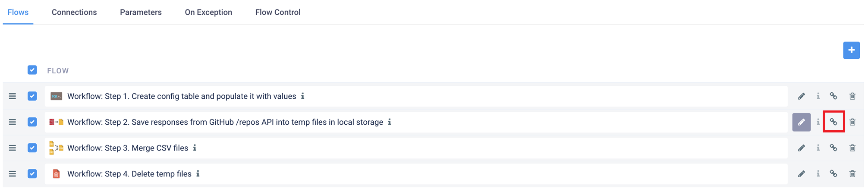Open link icon for Step 3 Merge CSV
This screenshot has width=868, height=195.
pyautogui.click(x=833, y=148)
